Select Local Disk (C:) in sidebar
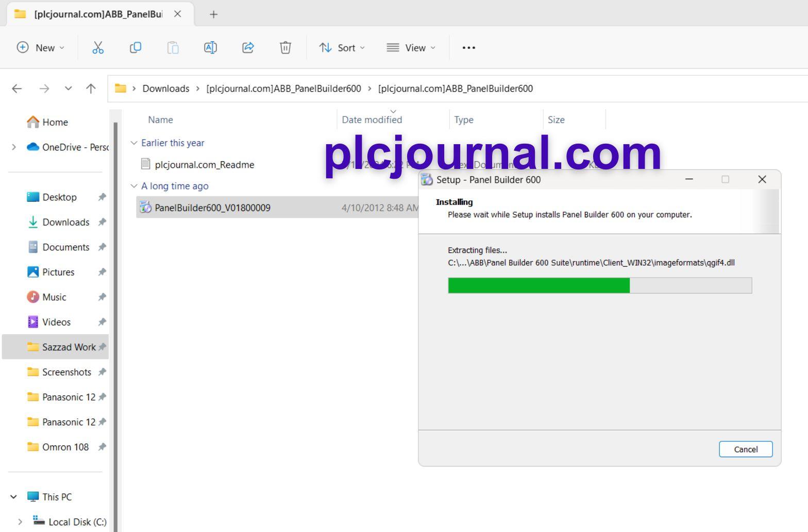This screenshot has width=808, height=532. [x=69, y=521]
